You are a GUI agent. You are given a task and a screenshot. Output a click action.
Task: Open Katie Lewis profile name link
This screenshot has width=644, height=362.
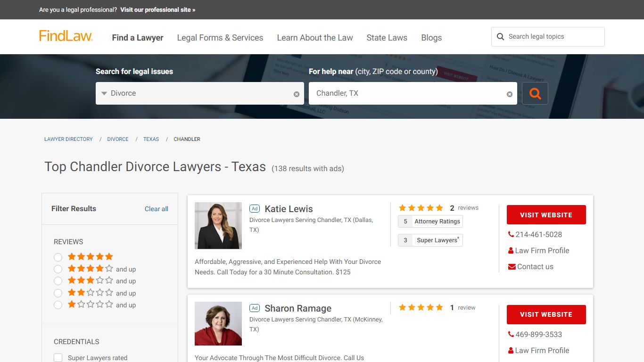point(289,209)
